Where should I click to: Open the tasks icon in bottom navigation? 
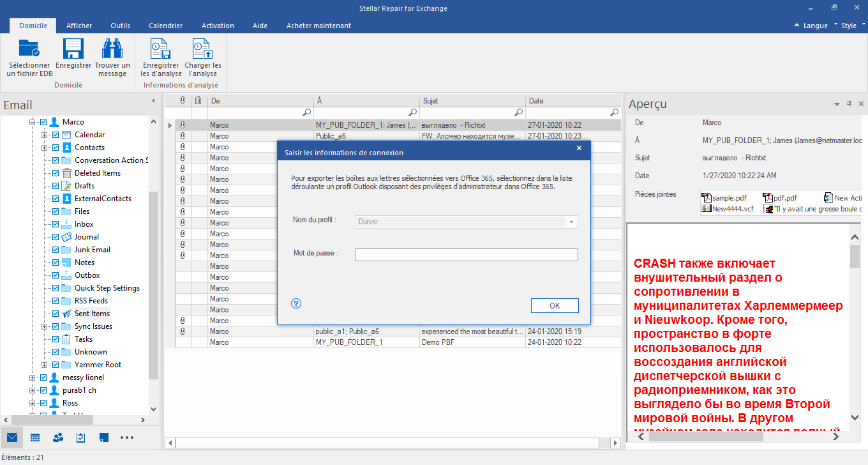[x=81, y=438]
